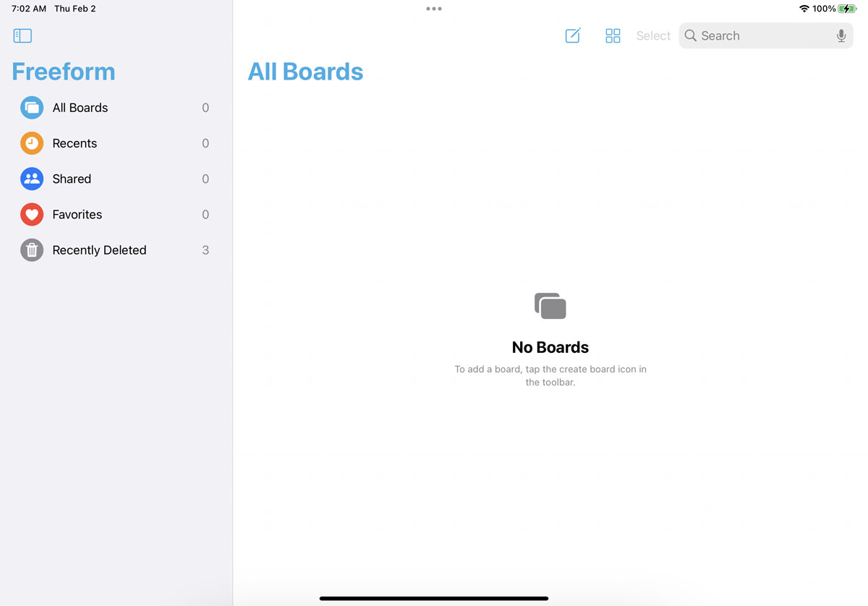The image size is (868, 606).
Task: Tap the three-dot multitasking control
Action: pos(433,9)
